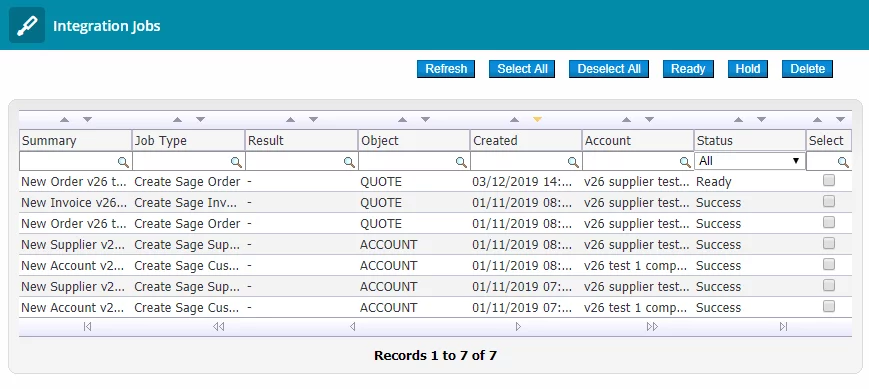This screenshot has width=869, height=389.
Task: Sort Object column descending arrow
Action: [426, 119]
